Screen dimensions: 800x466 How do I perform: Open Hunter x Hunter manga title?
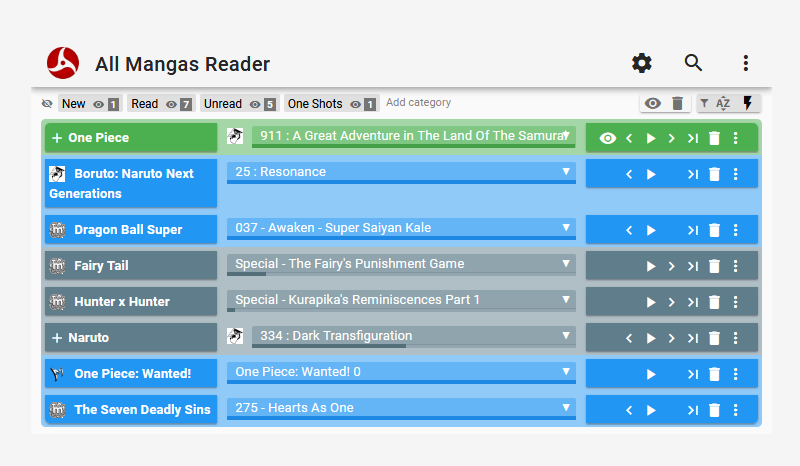122,302
